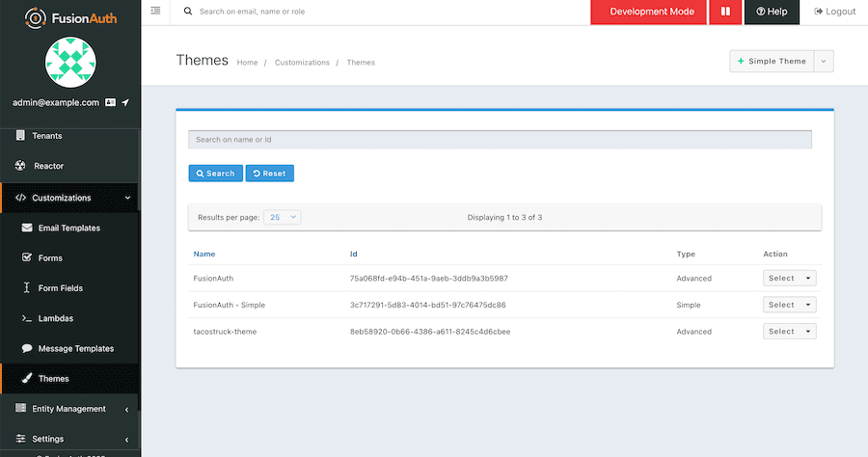868x457 pixels.
Task: Click the Themes paintbrush icon
Action: pos(27,378)
